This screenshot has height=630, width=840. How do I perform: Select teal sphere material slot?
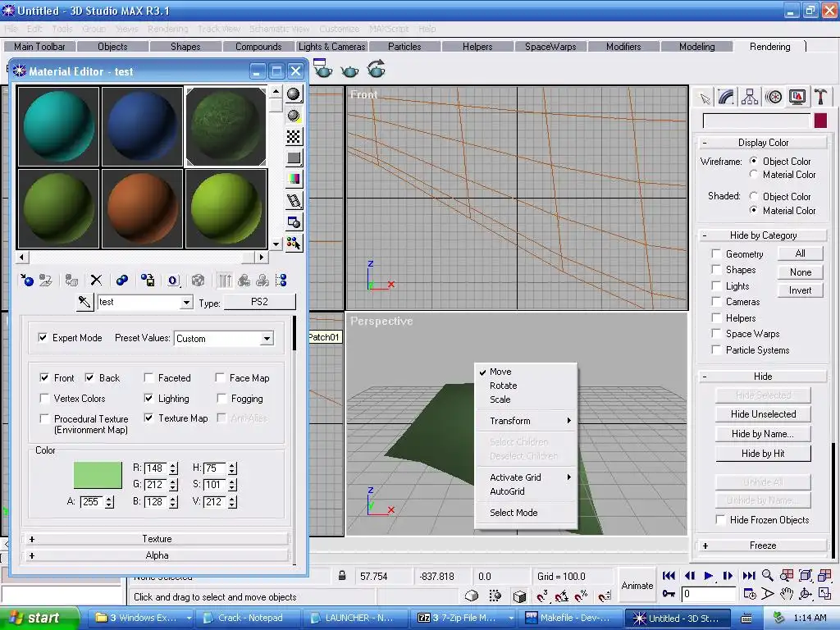pos(58,126)
